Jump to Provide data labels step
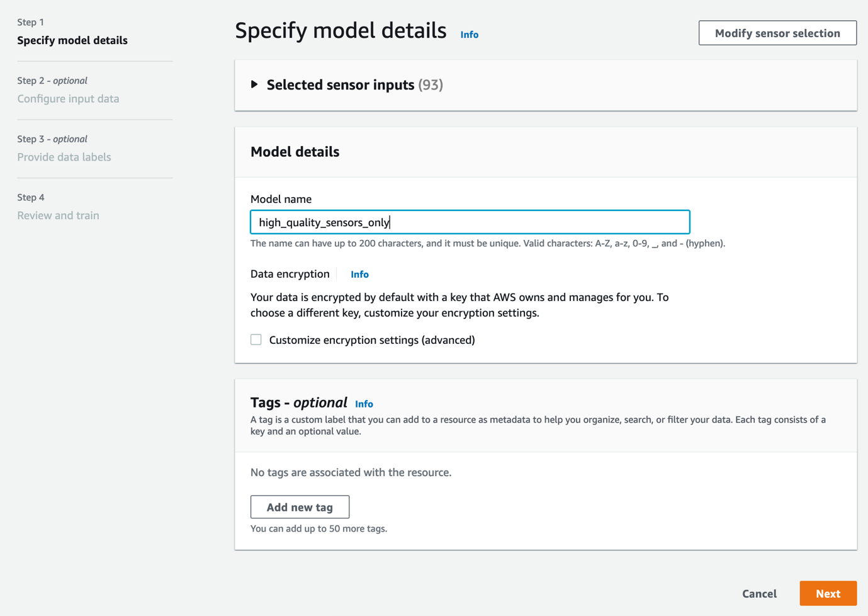This screenshot has width=868, height=616. coord(64,157)
